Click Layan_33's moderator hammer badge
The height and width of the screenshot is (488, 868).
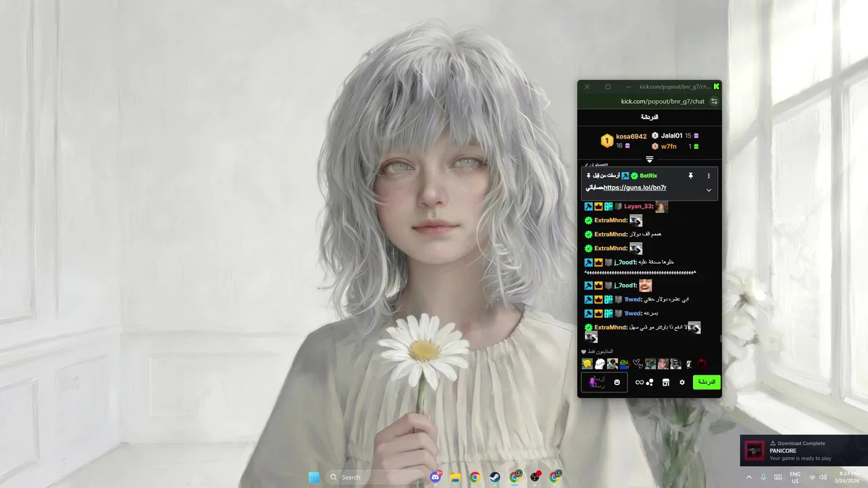click(x=589, y=207)
